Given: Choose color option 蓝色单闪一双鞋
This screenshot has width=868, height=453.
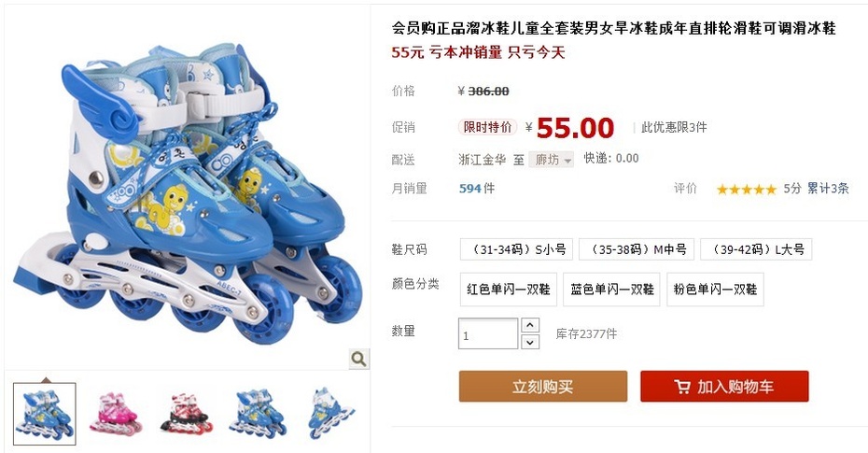Looking at the screenshot, I should tap(611, 289).
